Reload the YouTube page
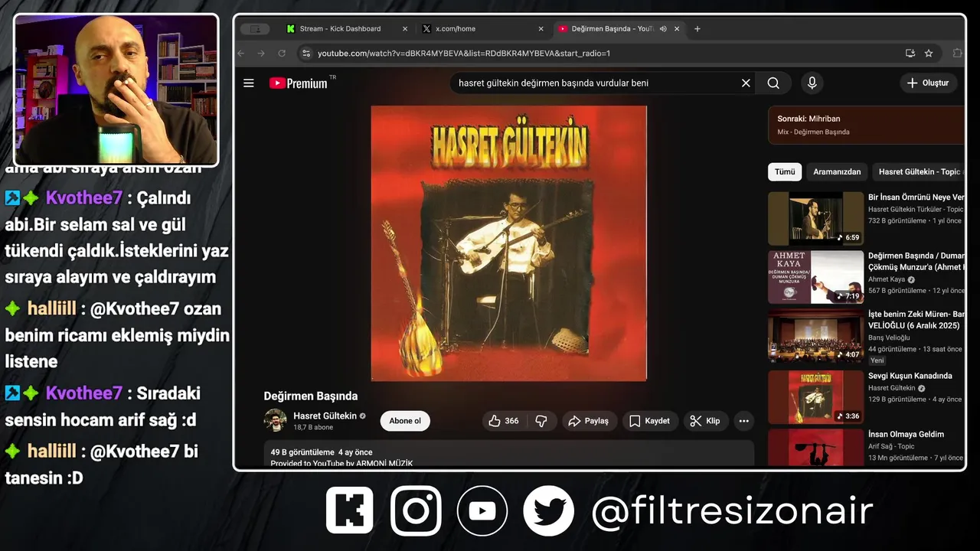980x551 pixels. click(282, 53)
